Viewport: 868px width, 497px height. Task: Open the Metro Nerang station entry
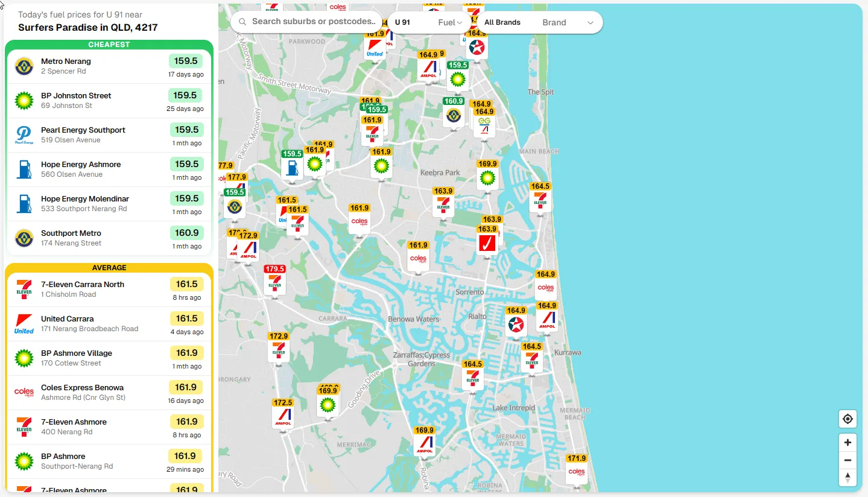point(109,66)
